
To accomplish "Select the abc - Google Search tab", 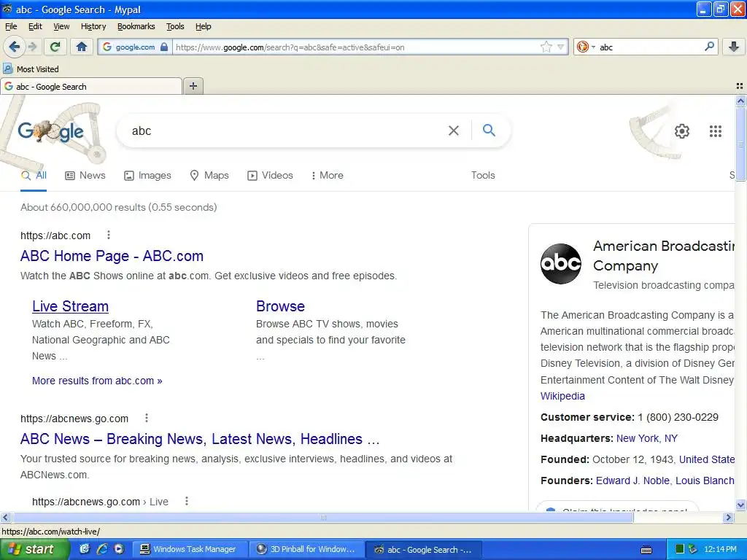I will (91, 86).
